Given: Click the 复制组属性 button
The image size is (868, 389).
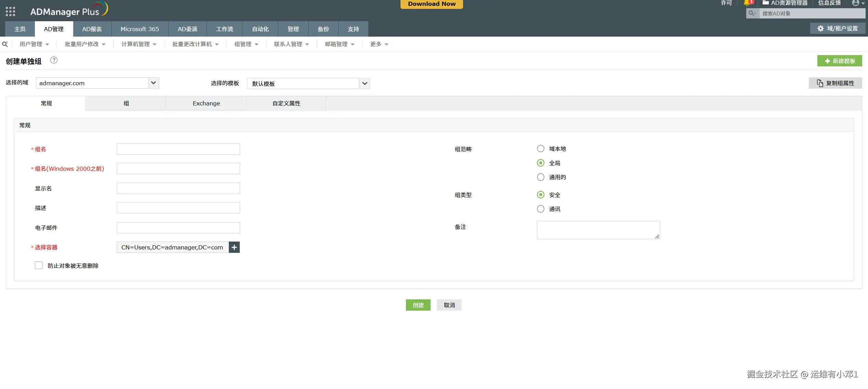Looking at the screenshot, I should 835,83.
